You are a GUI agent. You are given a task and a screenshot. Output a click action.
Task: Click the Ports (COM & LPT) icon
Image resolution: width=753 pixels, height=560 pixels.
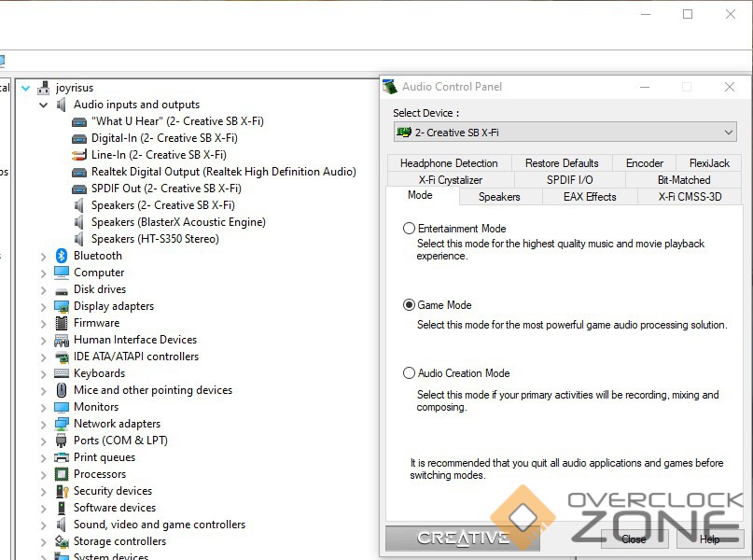click(62, 441)
